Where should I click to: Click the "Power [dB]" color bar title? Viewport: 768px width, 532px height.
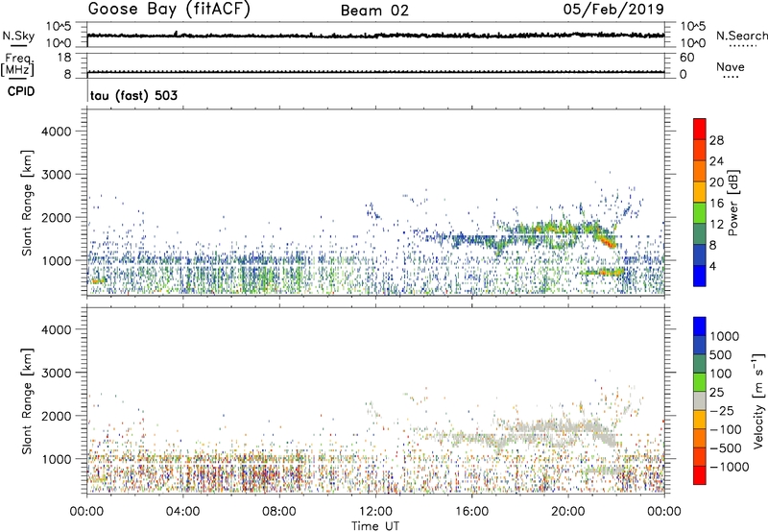733,203
